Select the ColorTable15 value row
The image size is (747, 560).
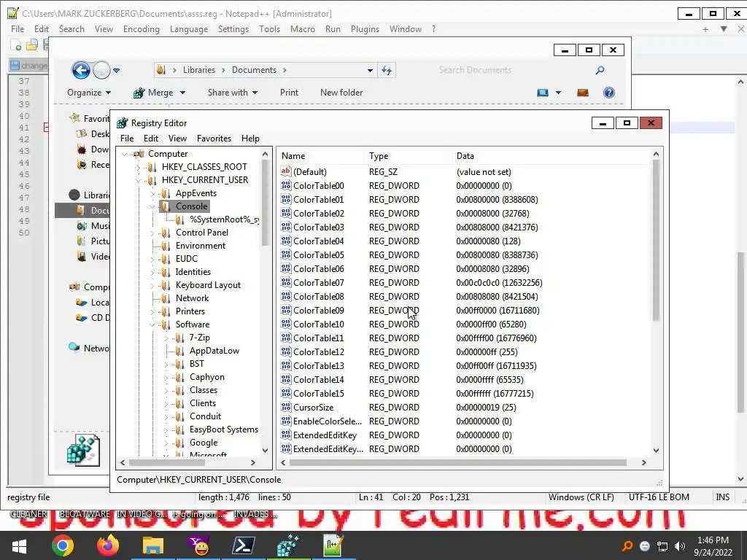tap(464, 393)
